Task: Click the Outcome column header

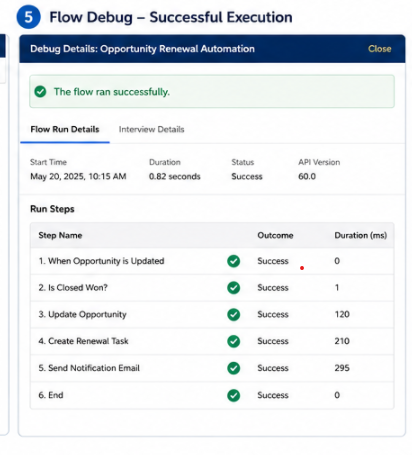Action: click(275, 235)
